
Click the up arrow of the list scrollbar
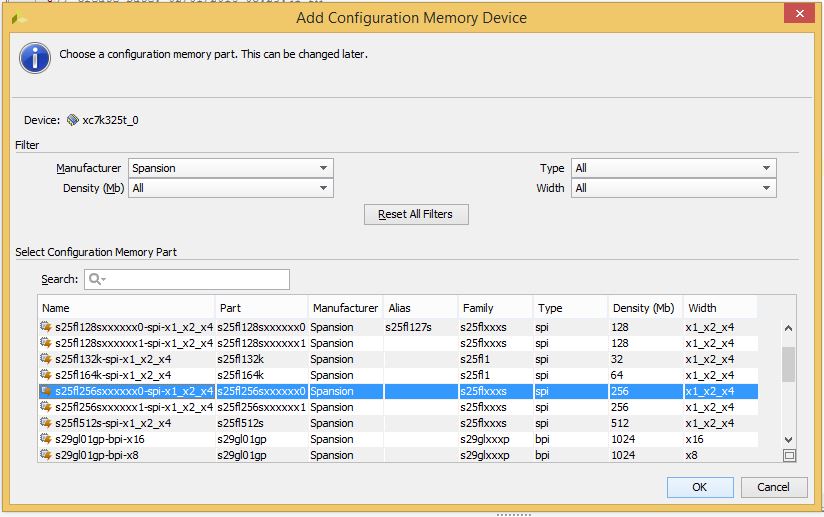point(788,328)
